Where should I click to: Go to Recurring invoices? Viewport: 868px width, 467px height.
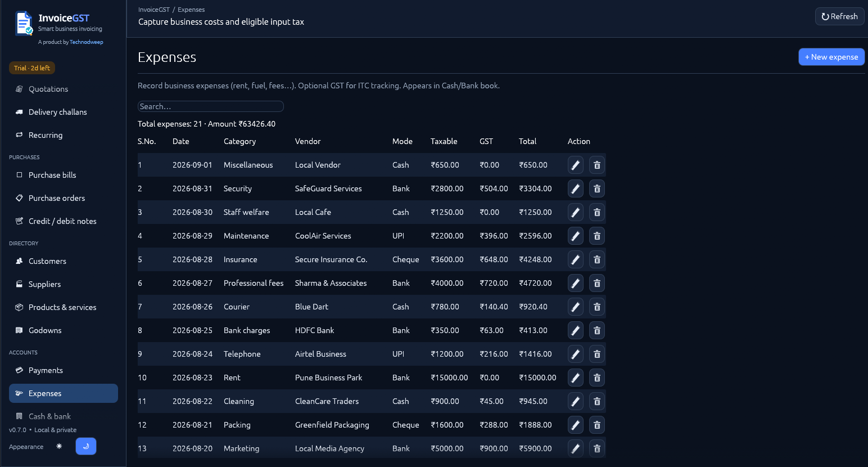(x=64, y=135)
